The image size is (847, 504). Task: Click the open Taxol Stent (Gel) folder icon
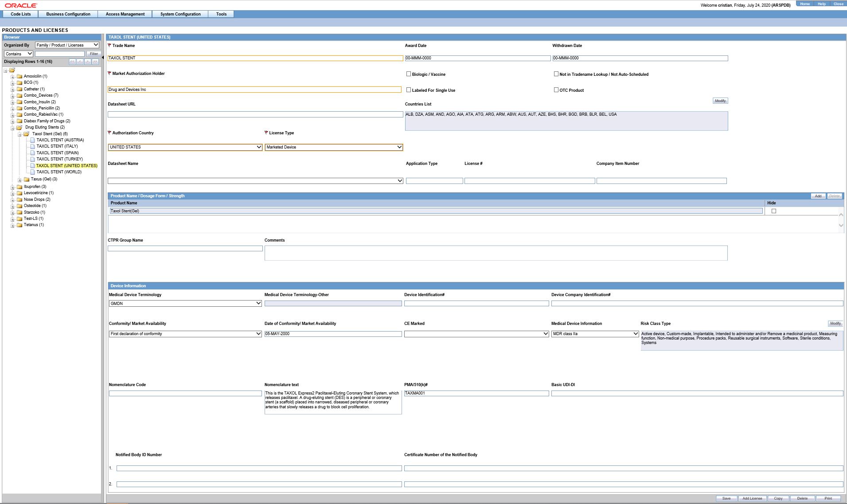[27, 134]
